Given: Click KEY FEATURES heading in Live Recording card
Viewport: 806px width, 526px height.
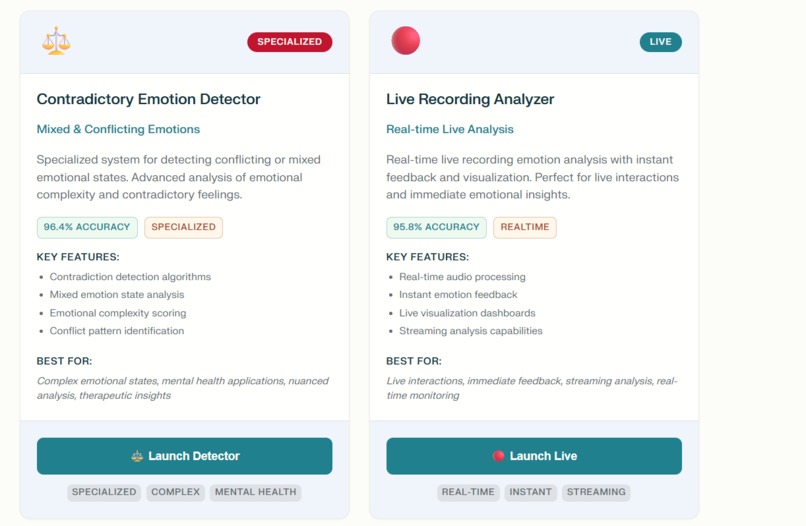Looking at the screenshot, I should pyautogui.click(x=427, y=257).
